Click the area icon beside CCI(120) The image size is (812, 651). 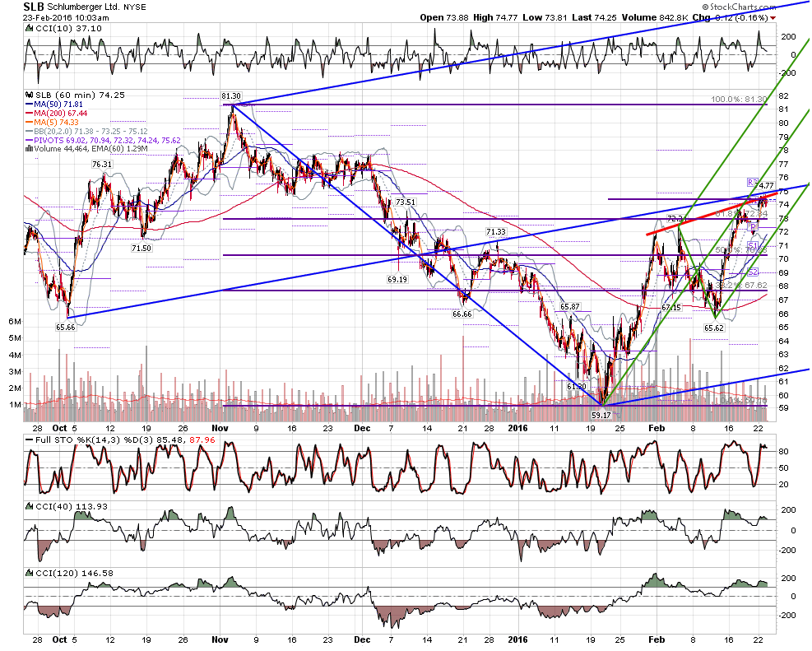pyautogui.click(x=30, y=574)
